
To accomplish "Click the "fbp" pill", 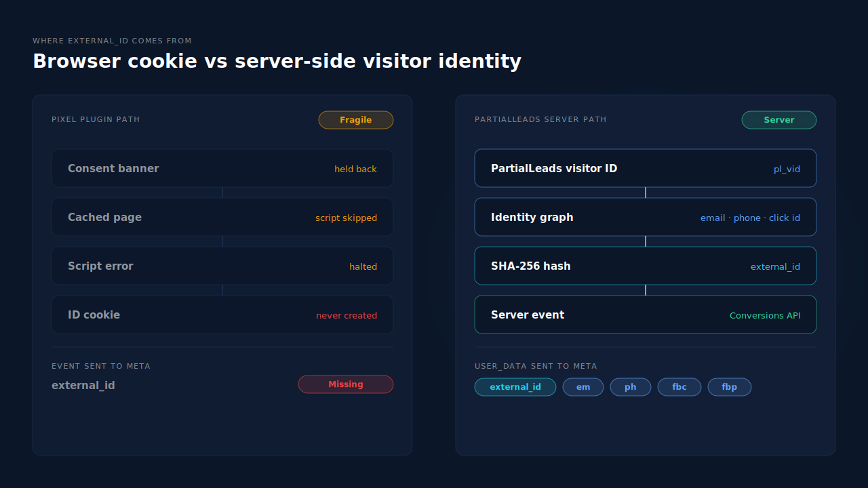I will coord(730,387).
